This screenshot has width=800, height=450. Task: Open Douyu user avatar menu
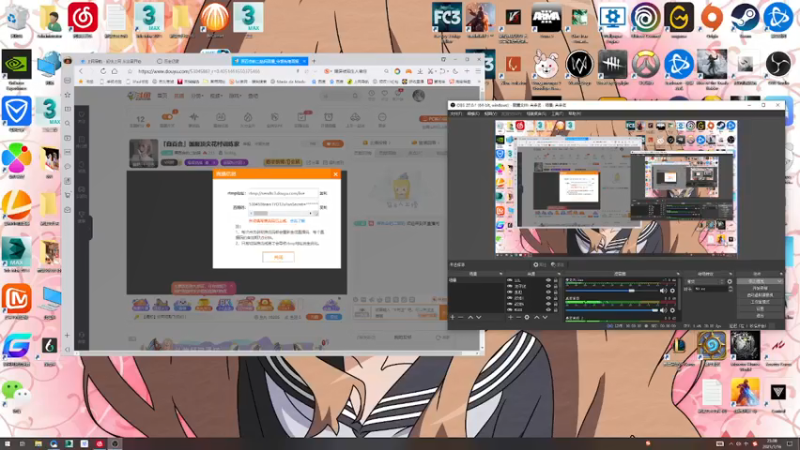click(x=418, y=95)
